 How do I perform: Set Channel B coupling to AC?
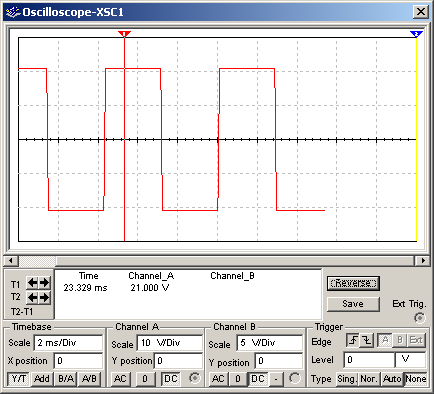point(218,379)
